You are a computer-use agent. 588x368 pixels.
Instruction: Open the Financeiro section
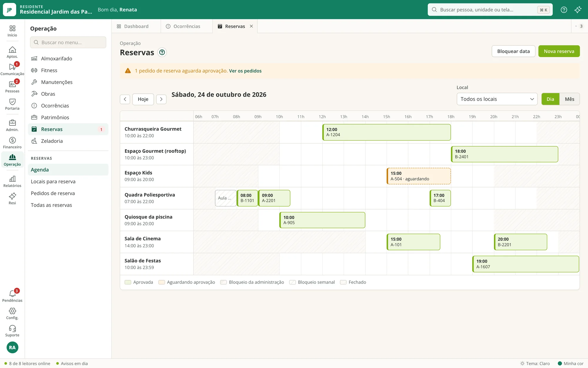pyautogui.click(x=12, y=143)
